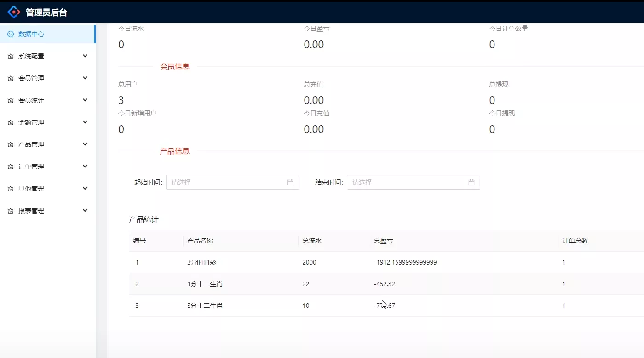Image resolution: width=644 pixels, height=358 pixels.
Task: Click the 管理员后台 title text
Action: [x=46, y=12]
